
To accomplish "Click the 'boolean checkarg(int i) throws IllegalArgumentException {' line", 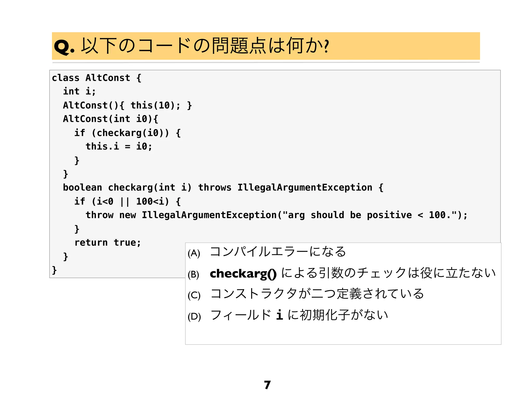I will [223, 187].
